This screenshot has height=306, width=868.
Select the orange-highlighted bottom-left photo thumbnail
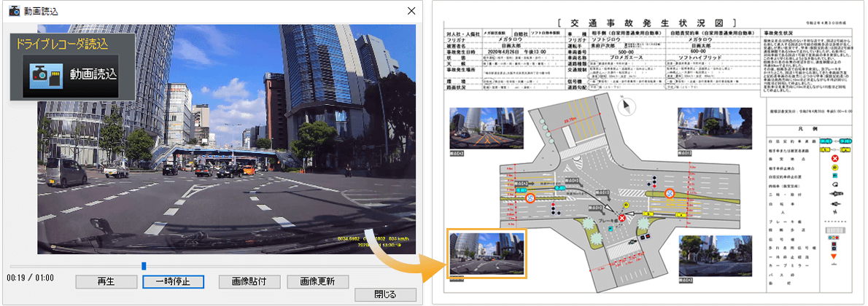pyautogui.click(x=486, y=254)
